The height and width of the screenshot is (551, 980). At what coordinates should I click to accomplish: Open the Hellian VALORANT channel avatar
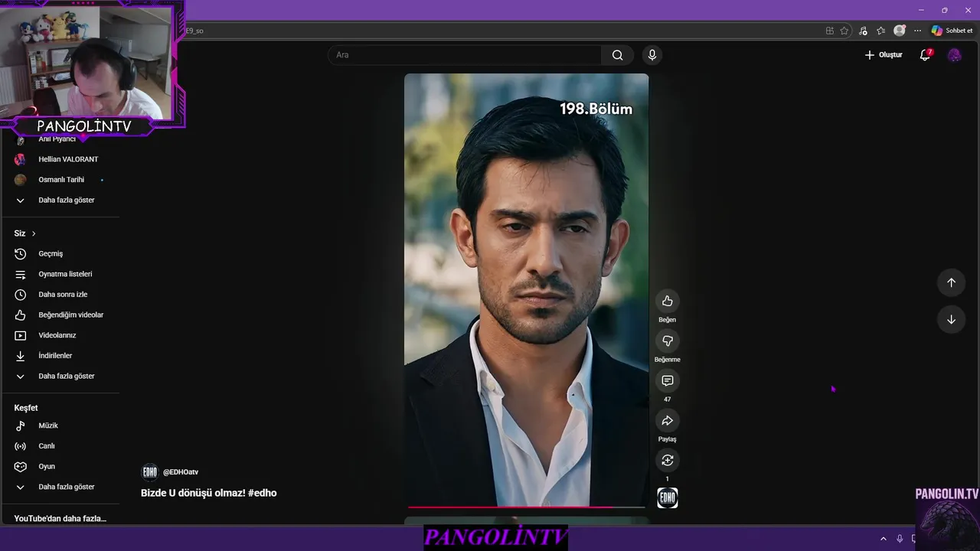[21, 159]
